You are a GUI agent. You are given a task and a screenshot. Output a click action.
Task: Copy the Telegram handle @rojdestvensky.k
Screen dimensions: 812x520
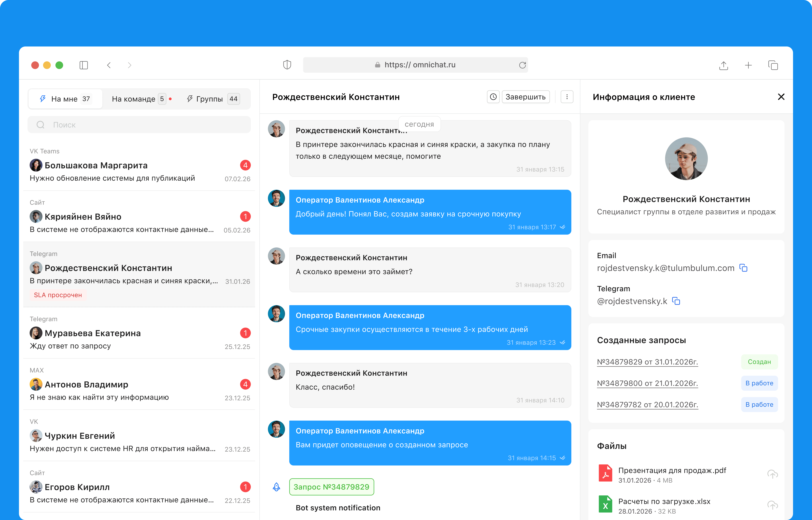click(676, 301)
